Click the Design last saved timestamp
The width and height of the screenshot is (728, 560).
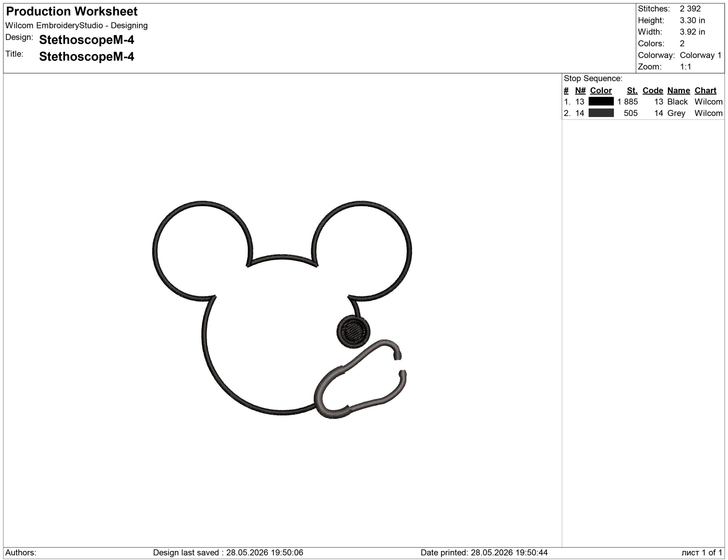[228, 552]
